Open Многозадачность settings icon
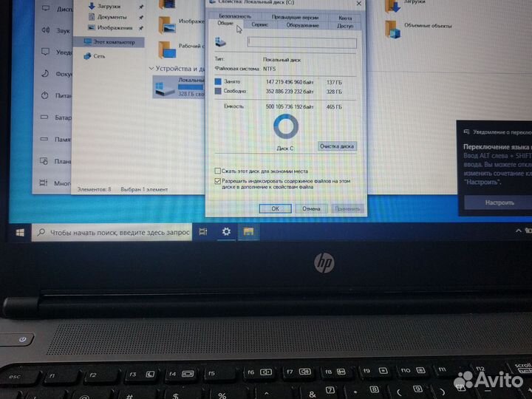 tap(43, 183)
